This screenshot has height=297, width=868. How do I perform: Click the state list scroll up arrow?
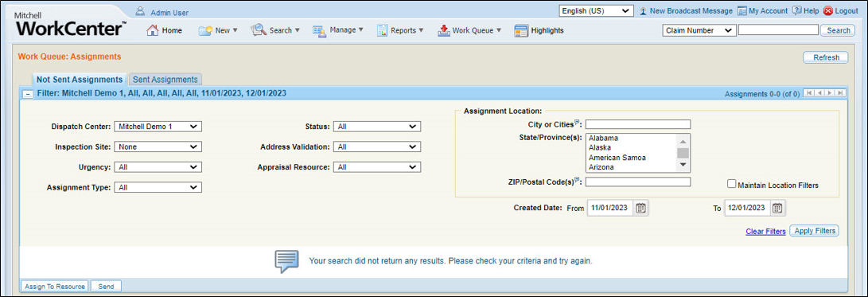tap(683, 141)
